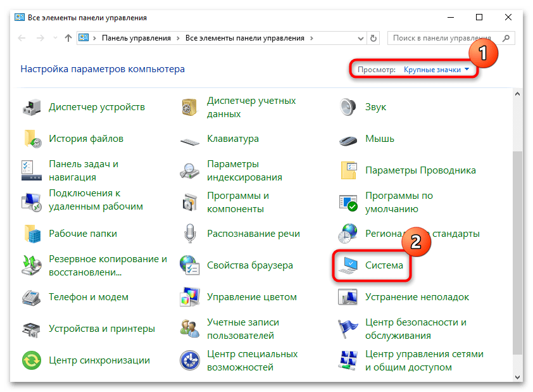This screenshot has width=533, height=392.
Task: Open Sound settings (Звук)
Action: click(x=375, y=106)
